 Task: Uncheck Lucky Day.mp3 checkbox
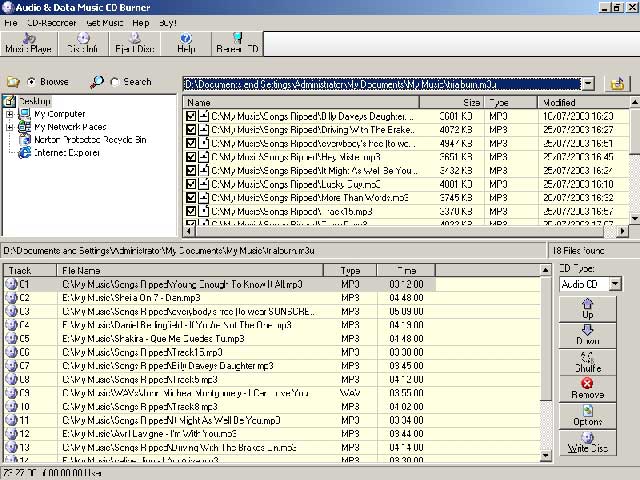191,184
